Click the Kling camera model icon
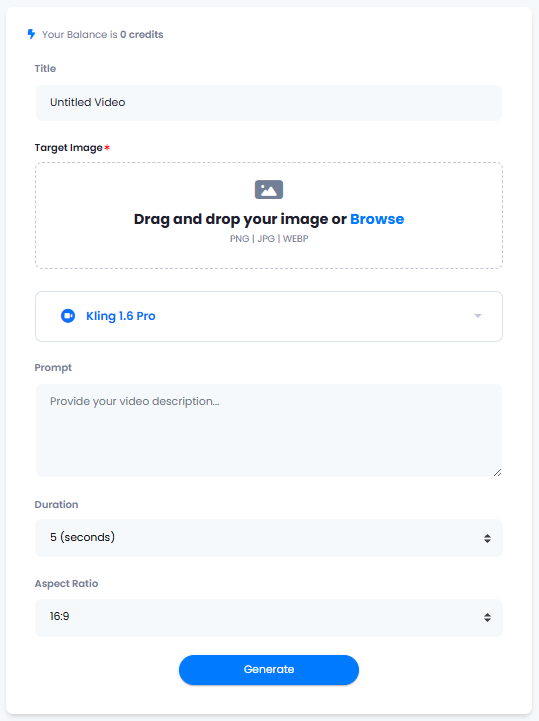The width and height of the screenshot is (539, 721). click(68, 316)
